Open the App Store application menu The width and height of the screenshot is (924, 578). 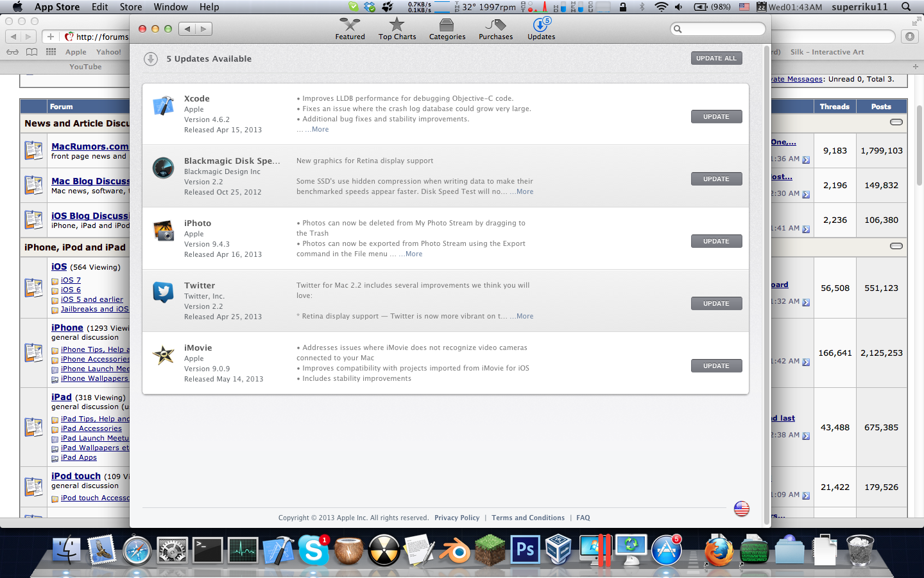[x=57, y=7]
